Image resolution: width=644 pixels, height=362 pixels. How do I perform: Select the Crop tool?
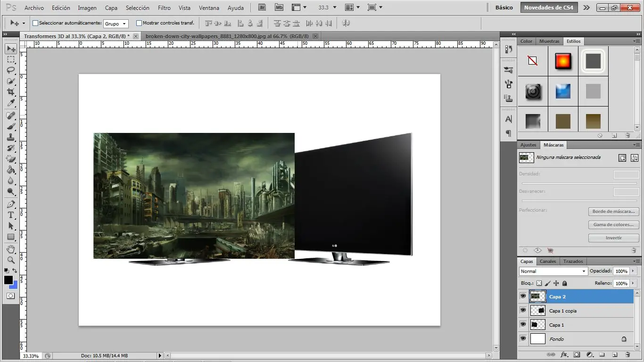click(x=11, y=92)
